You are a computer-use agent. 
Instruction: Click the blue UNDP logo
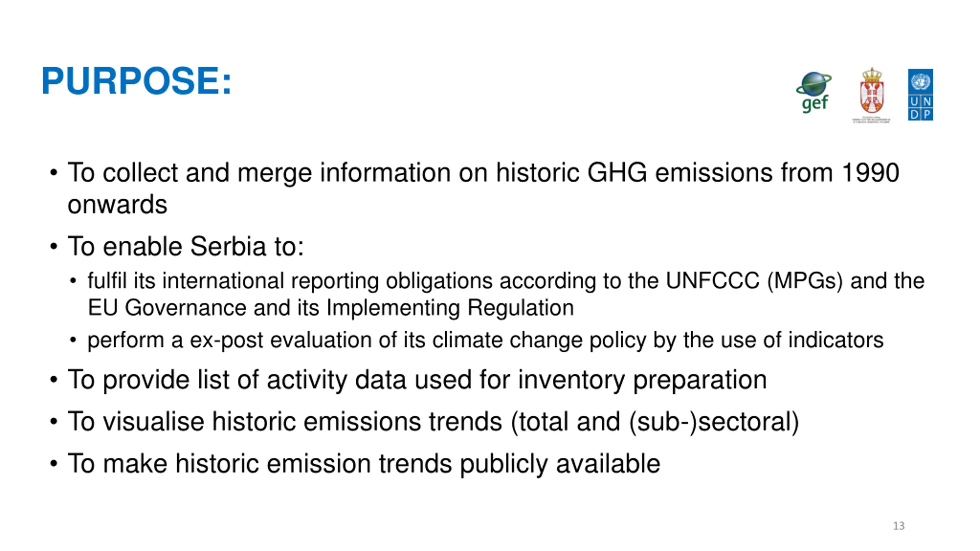pos(920,95)
